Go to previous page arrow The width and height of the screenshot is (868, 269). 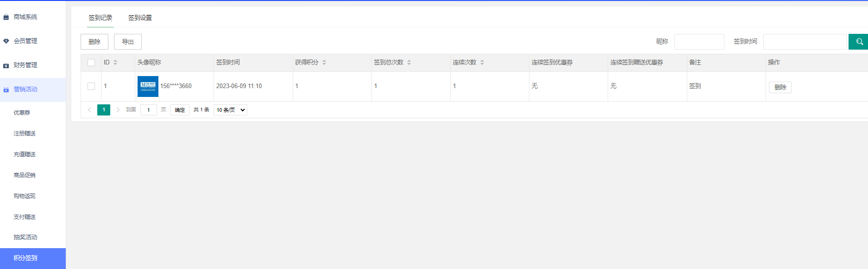click(89, 110)
